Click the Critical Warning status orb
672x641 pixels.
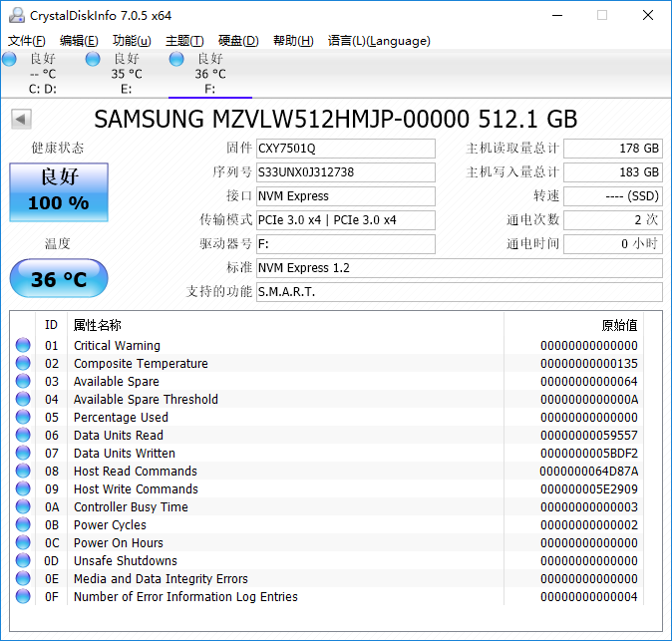23,345
